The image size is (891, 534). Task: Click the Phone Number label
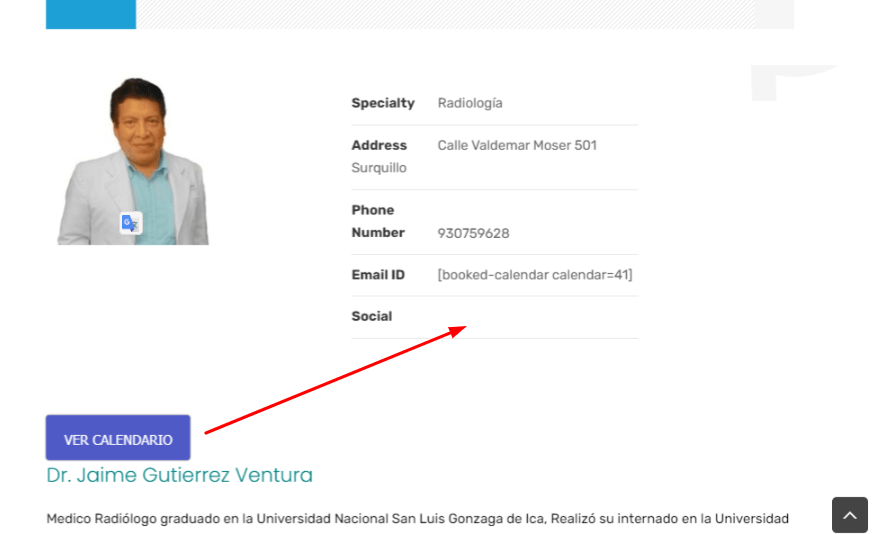pos(378,222)
